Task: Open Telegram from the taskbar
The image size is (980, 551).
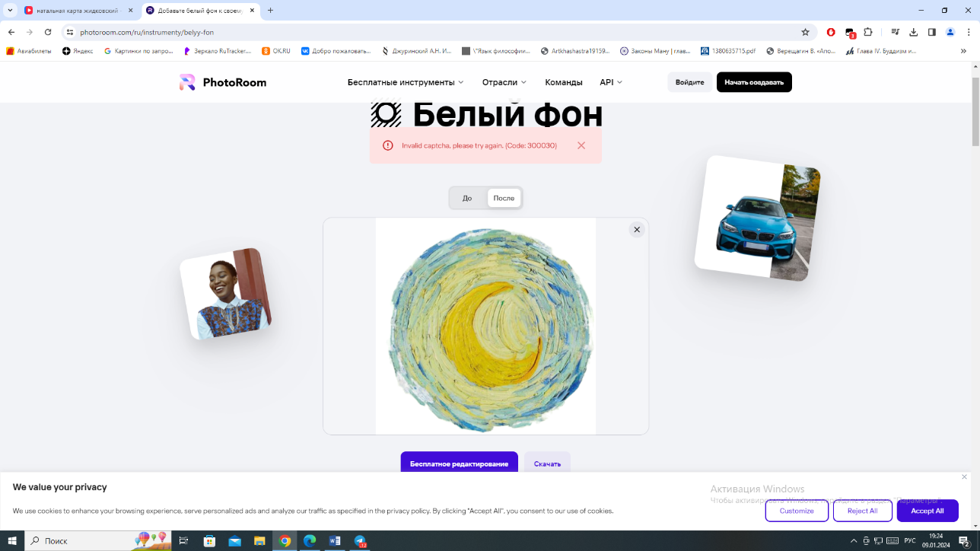Action: (361, 541)
